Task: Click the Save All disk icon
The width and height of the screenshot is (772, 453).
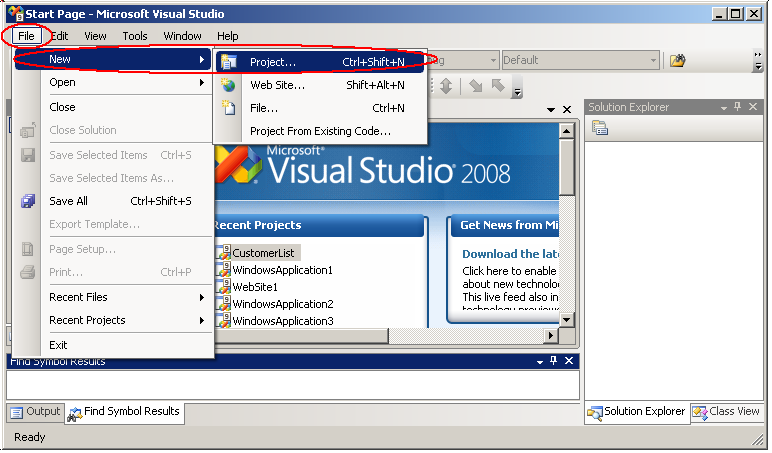Action: pyautogui.click(x=29, y=201)
